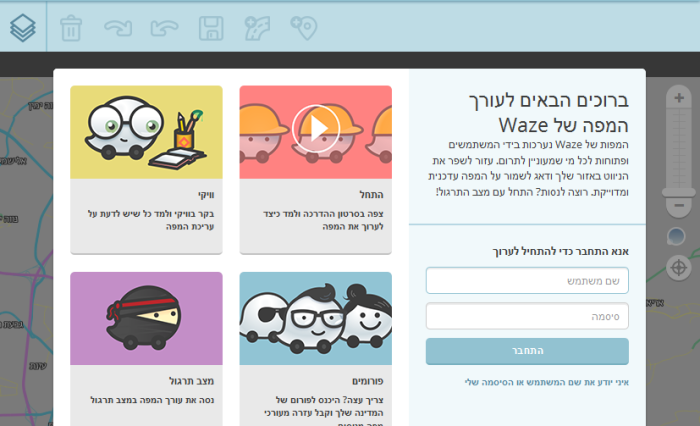Click the zoom in plus button
The height and width of the screenshot is (426, 700).
[x=679, y=98]
